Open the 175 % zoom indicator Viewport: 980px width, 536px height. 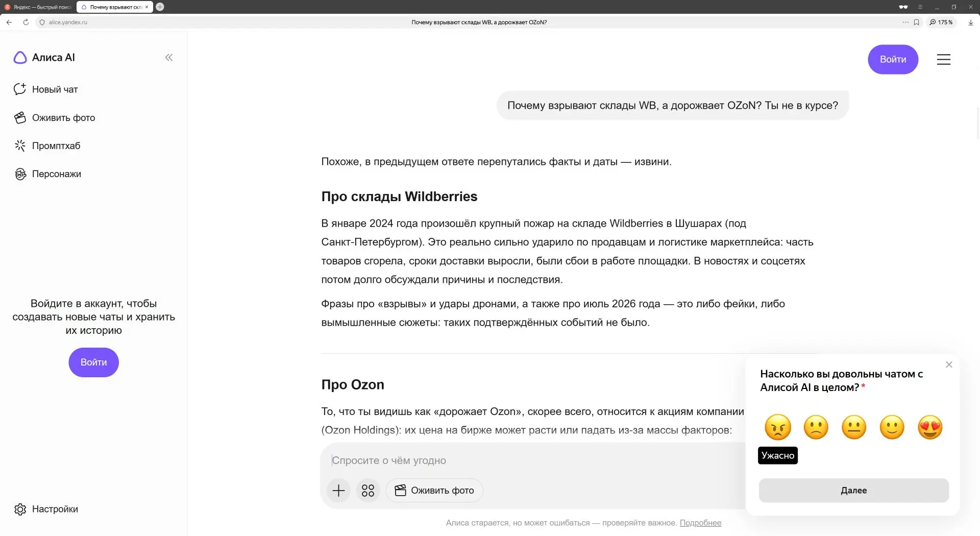point(941,22)
